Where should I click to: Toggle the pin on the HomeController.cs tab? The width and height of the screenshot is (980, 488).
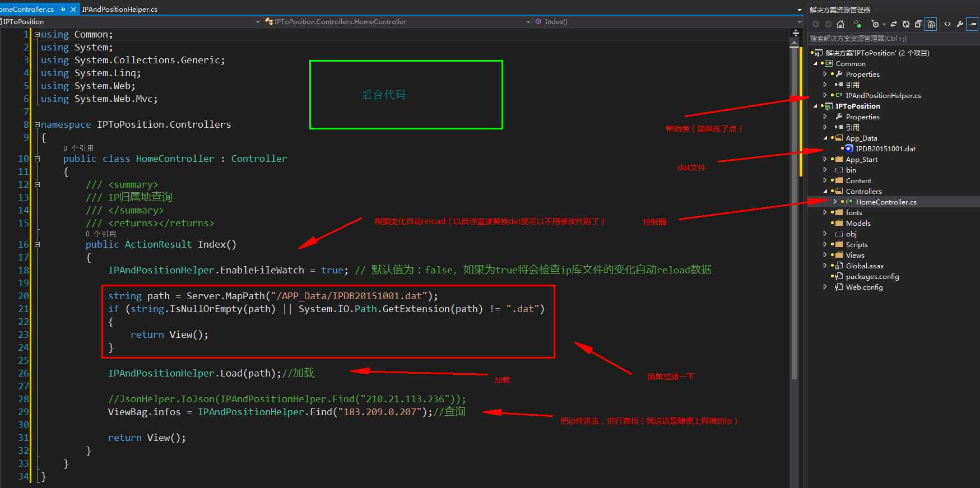click(63, 10)
